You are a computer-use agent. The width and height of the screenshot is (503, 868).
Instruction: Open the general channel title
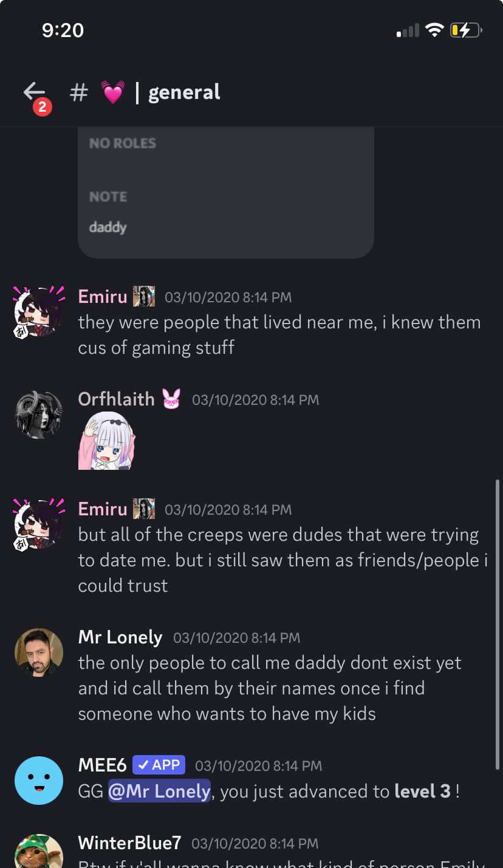[x=184, y=93]
